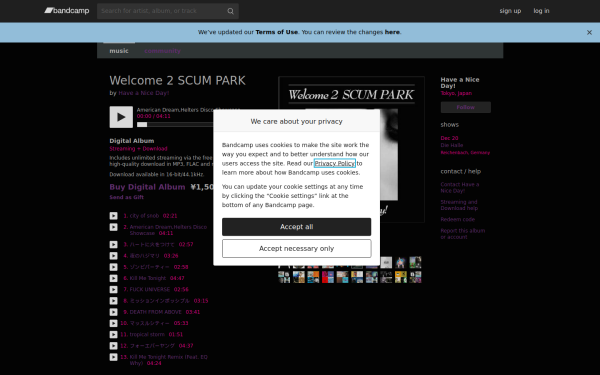Open the Have a Nice Day! sidebar artist name
600x375 pixels.
coord(460,83)
